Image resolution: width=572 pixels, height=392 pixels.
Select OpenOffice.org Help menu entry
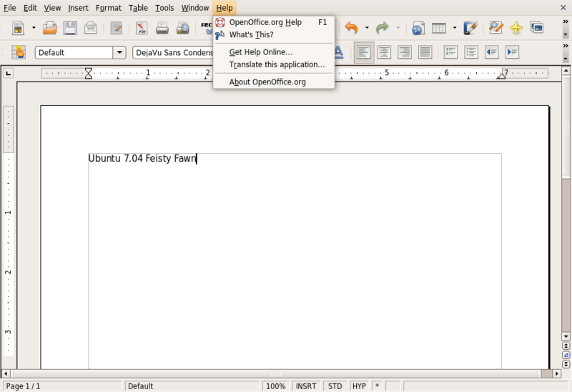pos(274,22)
